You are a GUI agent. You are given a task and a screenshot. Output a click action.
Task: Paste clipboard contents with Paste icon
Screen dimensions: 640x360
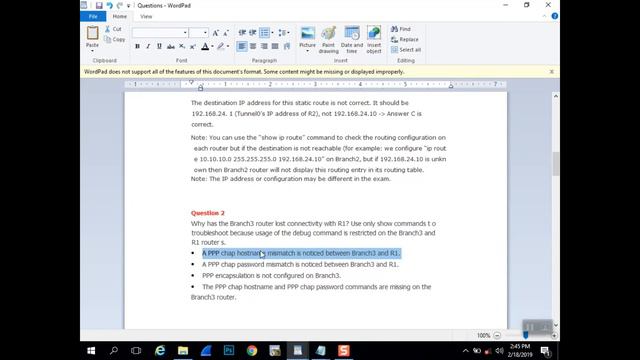[92, 33]
